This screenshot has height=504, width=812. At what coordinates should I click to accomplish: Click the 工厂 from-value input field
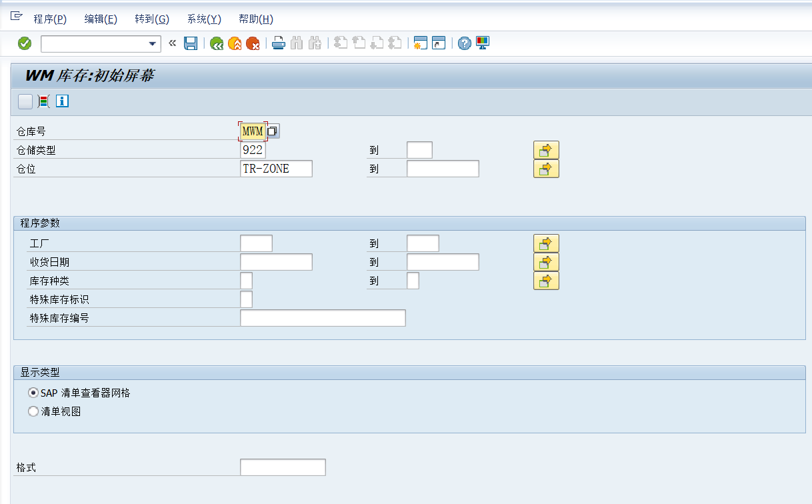pyautogui.click(x=256, y=243)
